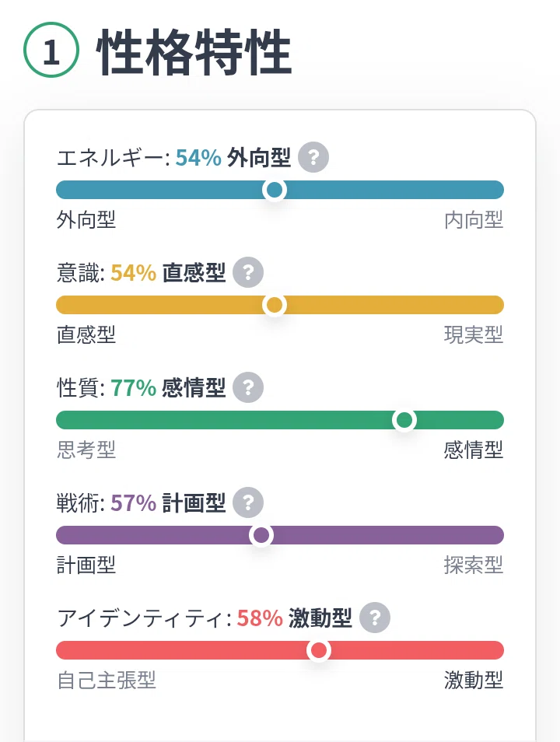Click the help icon beside 外向型 energy heading

click(313, 157)
